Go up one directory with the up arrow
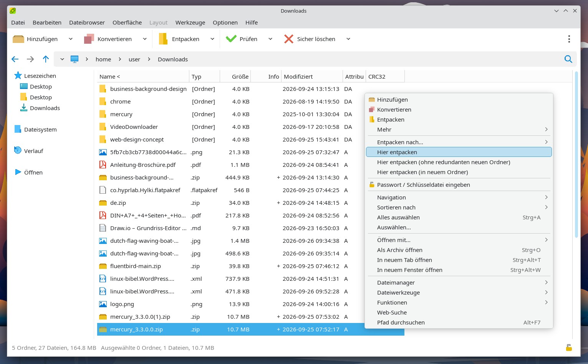Screen dimensions: 588x364 click(46, 59)
